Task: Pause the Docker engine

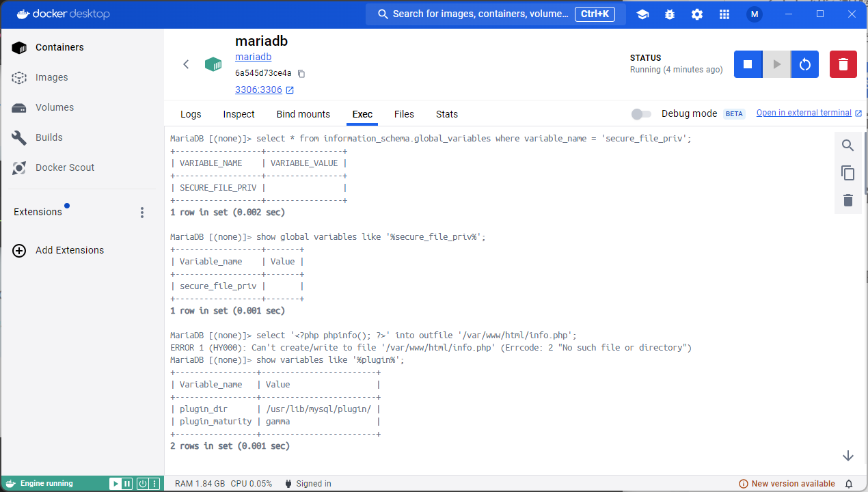Action: (127, 484)
